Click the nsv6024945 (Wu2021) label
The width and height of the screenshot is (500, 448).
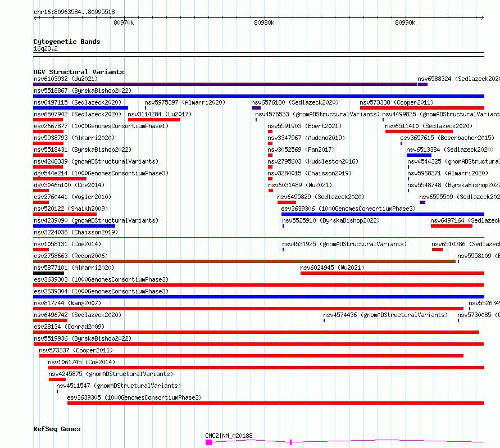point(332,268)
